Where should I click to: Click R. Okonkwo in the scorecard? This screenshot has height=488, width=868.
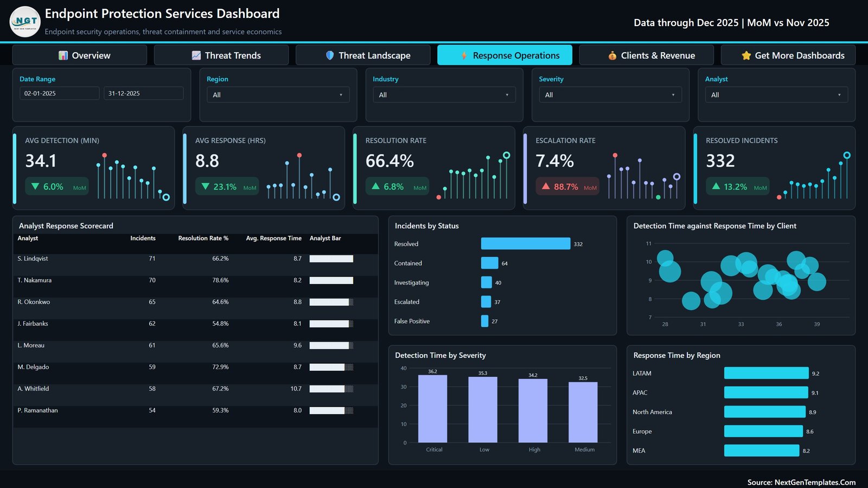tap(34, 302)
